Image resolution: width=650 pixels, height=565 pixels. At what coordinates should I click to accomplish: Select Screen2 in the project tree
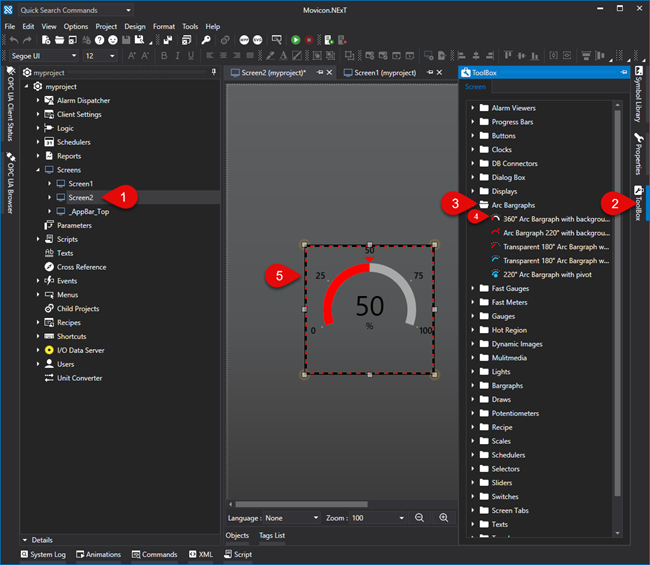(80, 198)
